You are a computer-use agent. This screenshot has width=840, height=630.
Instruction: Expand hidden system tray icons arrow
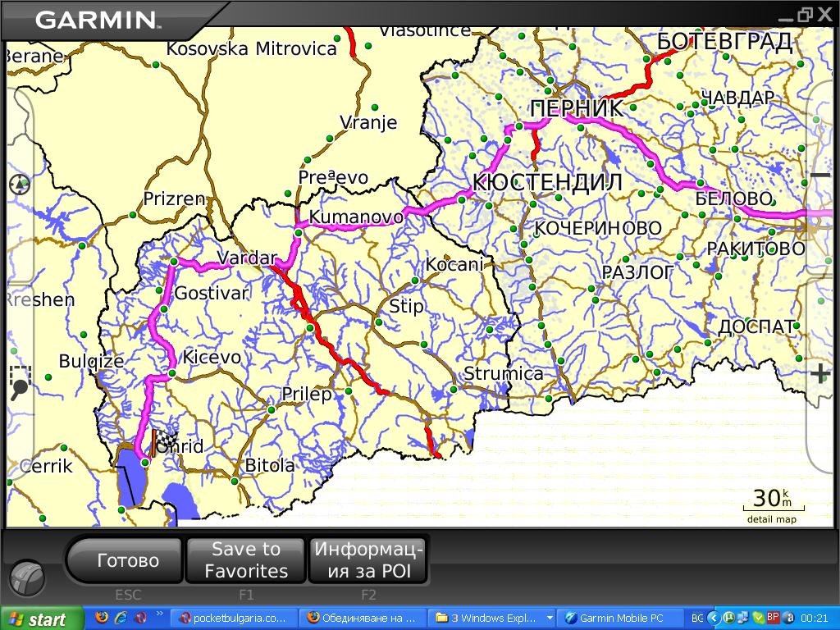[x=714, y=619]
